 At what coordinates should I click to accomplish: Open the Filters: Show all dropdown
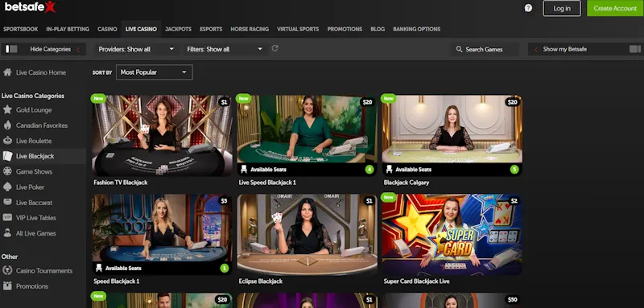(x=225, y=49)
